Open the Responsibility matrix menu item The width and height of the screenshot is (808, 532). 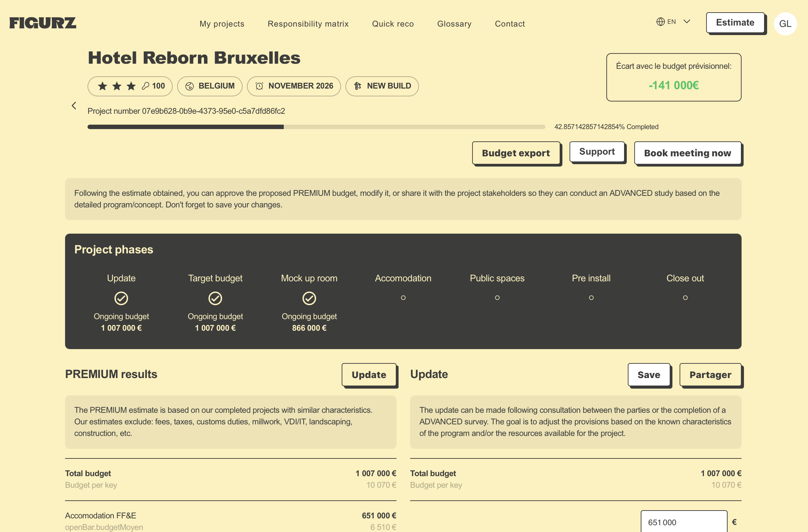point(308,24)
